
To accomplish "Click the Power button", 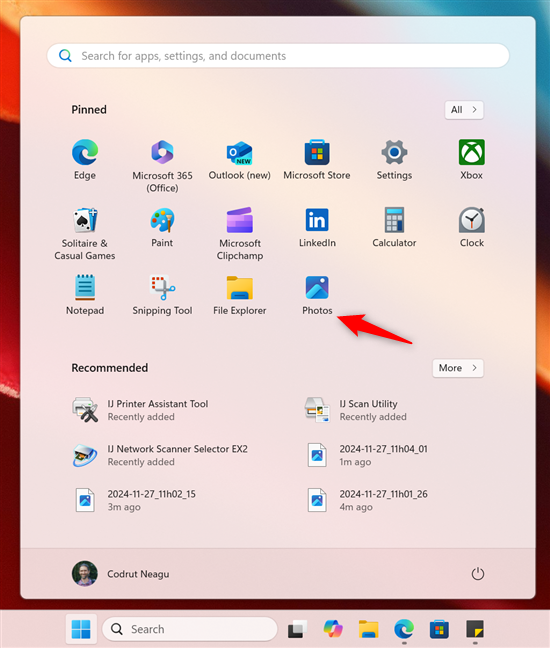I will (x=478, y=574).
